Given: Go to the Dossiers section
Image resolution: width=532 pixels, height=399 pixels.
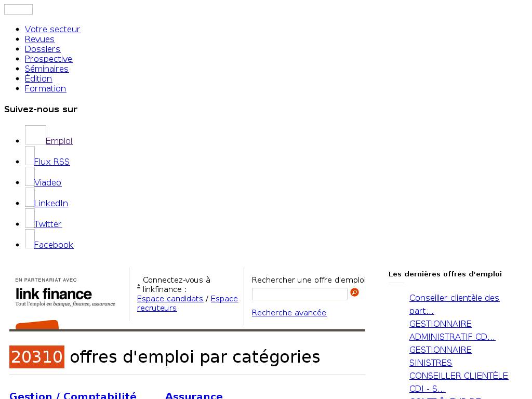Looking at the screenshot, I should [x=43, y=49].
